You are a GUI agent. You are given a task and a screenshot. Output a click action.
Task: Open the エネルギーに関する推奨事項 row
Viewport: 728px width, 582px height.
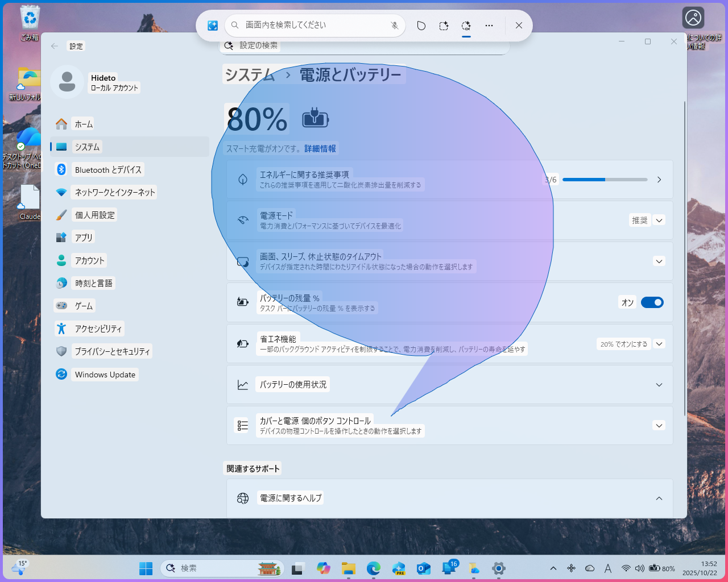click(x=450, y=180)
